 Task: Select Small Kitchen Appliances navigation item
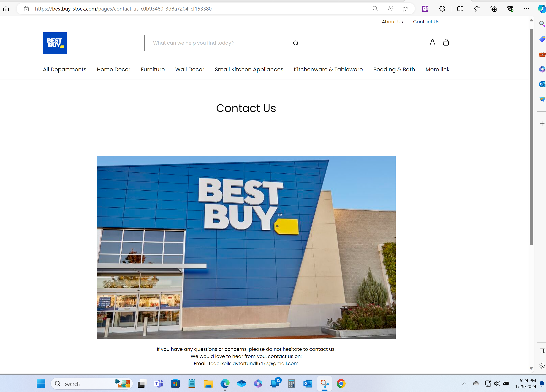coord(249,69)
